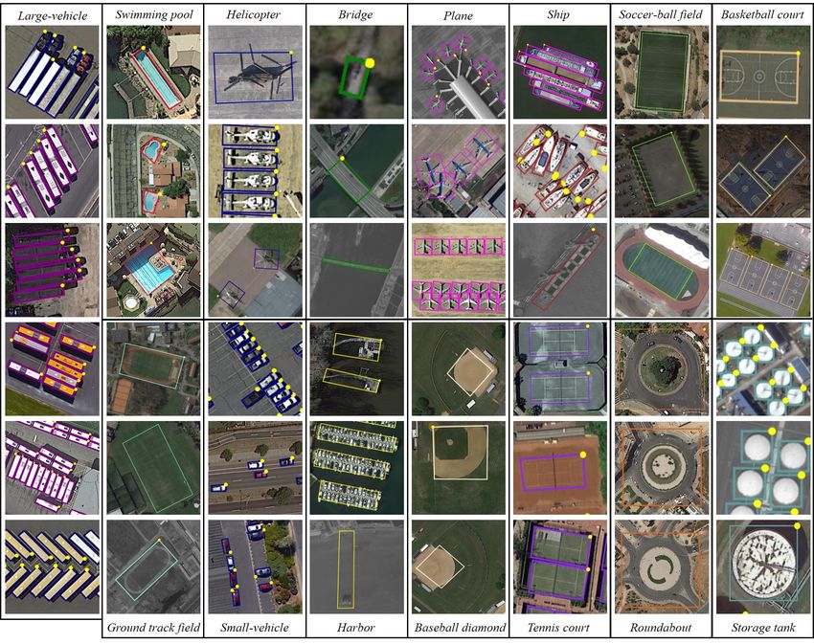Screen dimensions: 814x644
Task: Select large-vehicle image on sandy ground with dark purple boxes
Action: 52,270
